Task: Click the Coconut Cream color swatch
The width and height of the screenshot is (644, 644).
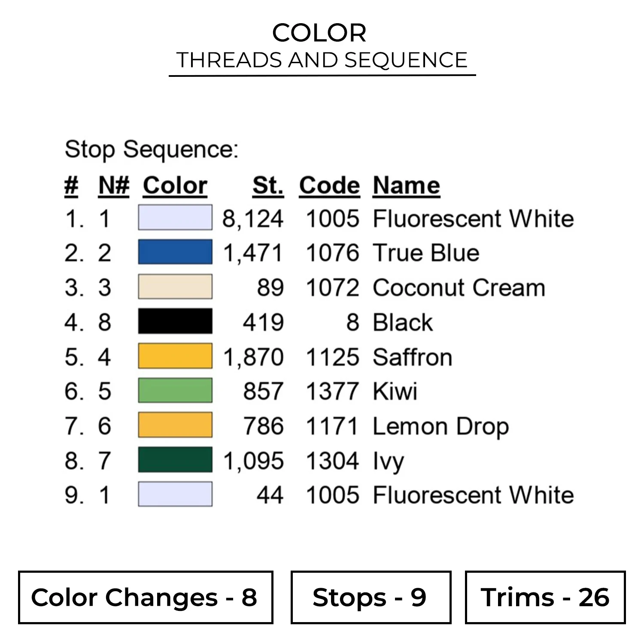Action: coord(175,287)
